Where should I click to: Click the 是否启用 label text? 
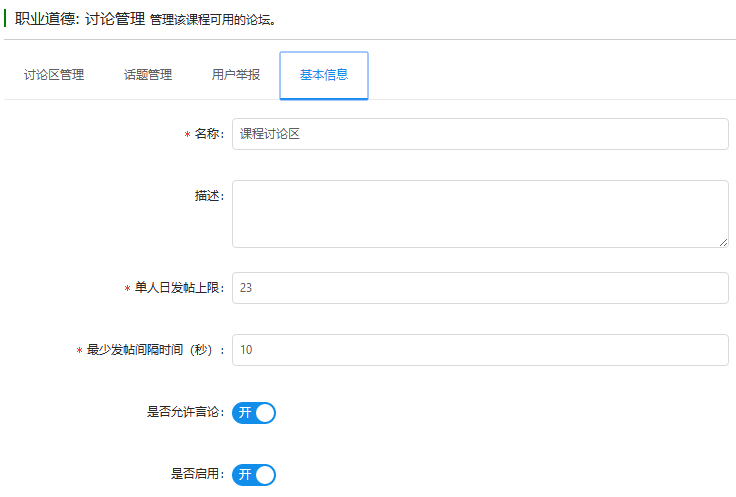tap(196, 475)
